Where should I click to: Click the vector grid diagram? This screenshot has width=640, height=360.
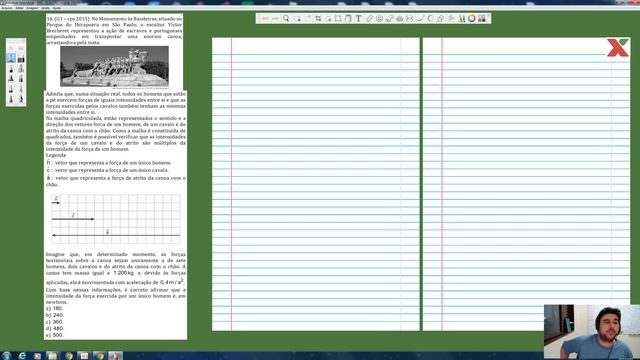pos(116,219)
